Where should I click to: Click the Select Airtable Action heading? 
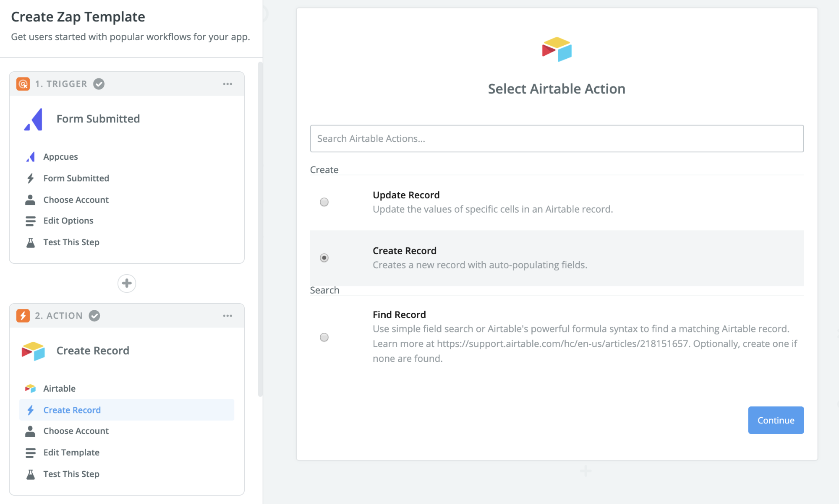[x=557, y=89]
